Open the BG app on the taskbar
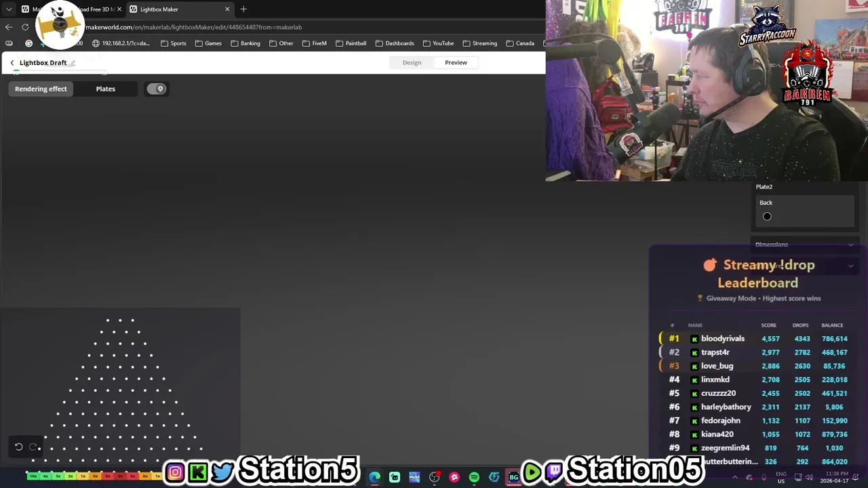This screenshot has height=488, width=868. tap(514, 477)
